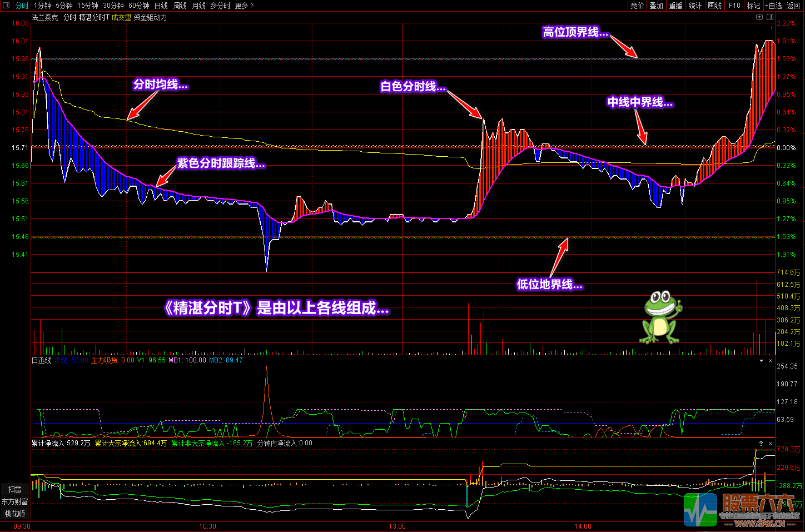The image size is (805, 532).
Task: Open the 画线 drawing tool
Action: coord(714,6)
